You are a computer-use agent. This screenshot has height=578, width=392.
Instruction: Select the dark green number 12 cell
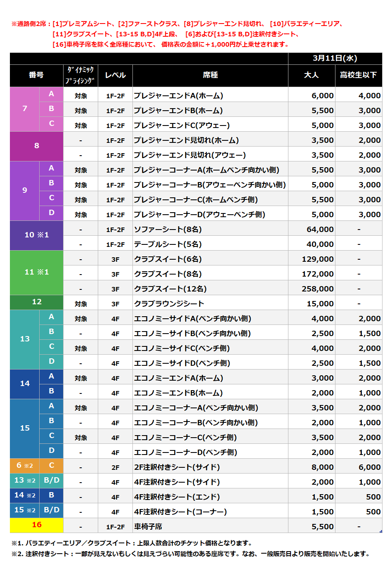point(36,302)
